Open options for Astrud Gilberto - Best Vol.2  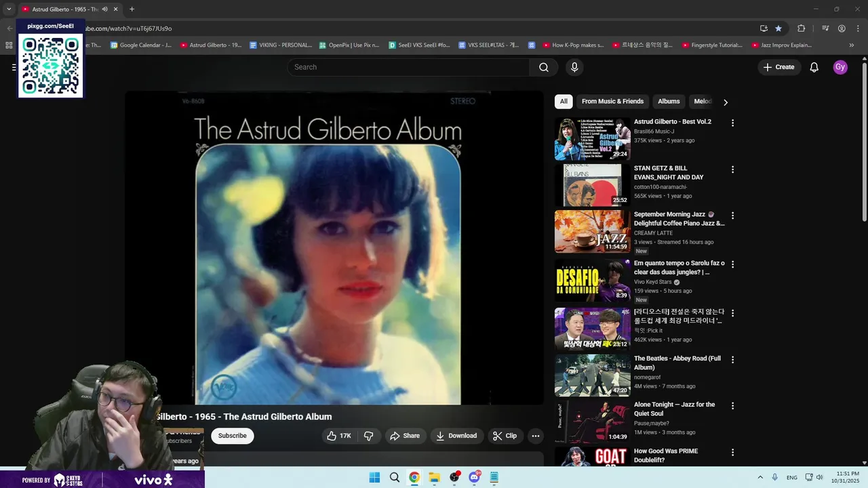(732, 123)
